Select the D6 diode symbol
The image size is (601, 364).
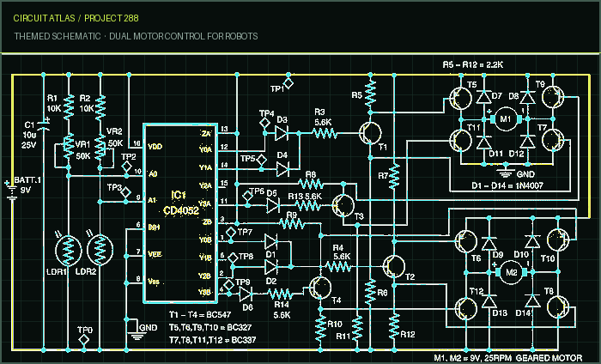[x=246, y=294]
